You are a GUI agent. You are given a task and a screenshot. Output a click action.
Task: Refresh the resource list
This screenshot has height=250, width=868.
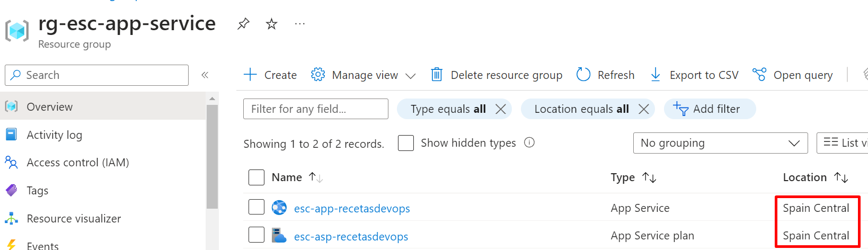[x=605, y=75]
